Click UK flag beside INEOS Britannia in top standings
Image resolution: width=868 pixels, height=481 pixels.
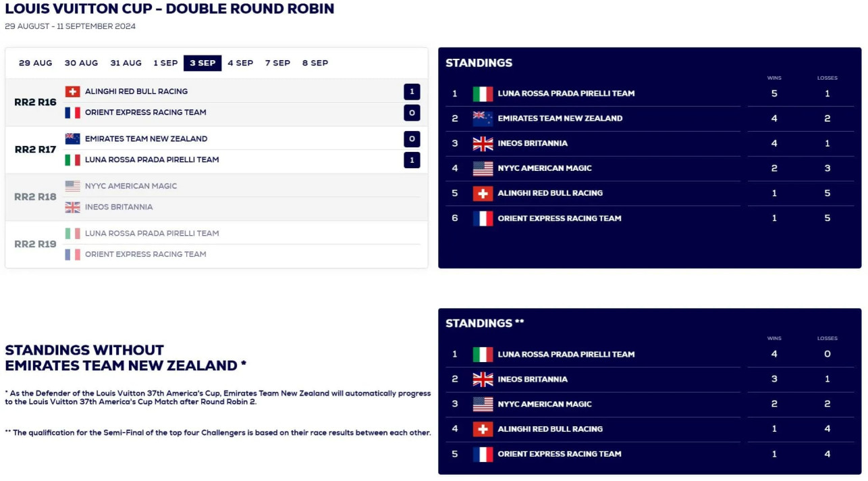pyautogui.click(x=483, y=143)
